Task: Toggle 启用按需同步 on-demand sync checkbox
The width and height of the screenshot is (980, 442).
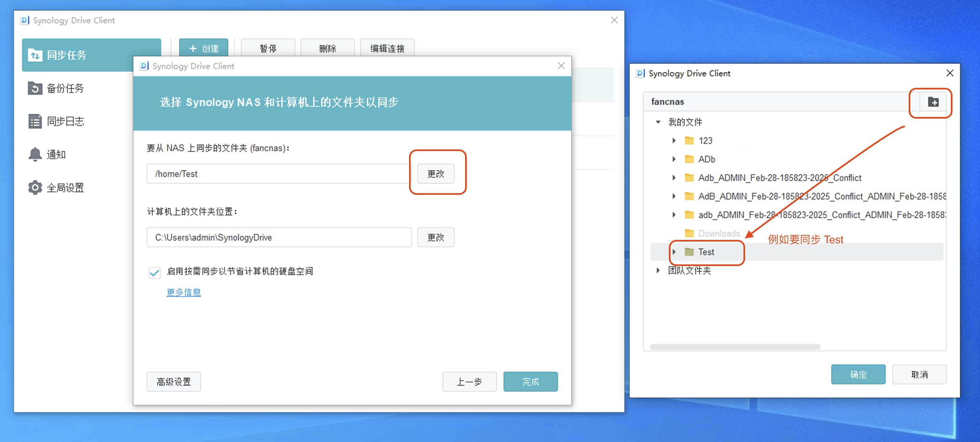Action: (x=155, y=272)
